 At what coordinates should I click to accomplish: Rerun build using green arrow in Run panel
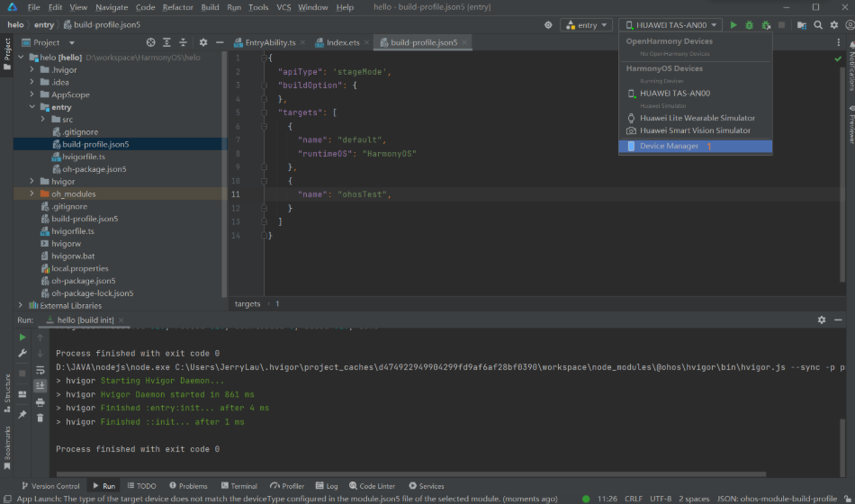click(22, 337)
